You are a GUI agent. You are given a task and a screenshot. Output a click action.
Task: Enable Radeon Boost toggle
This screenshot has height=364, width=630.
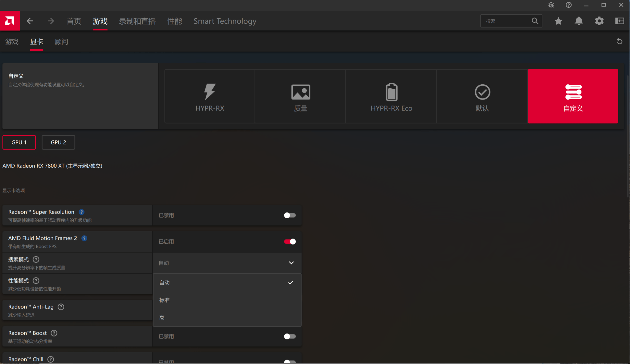click(x=290, y=337)
